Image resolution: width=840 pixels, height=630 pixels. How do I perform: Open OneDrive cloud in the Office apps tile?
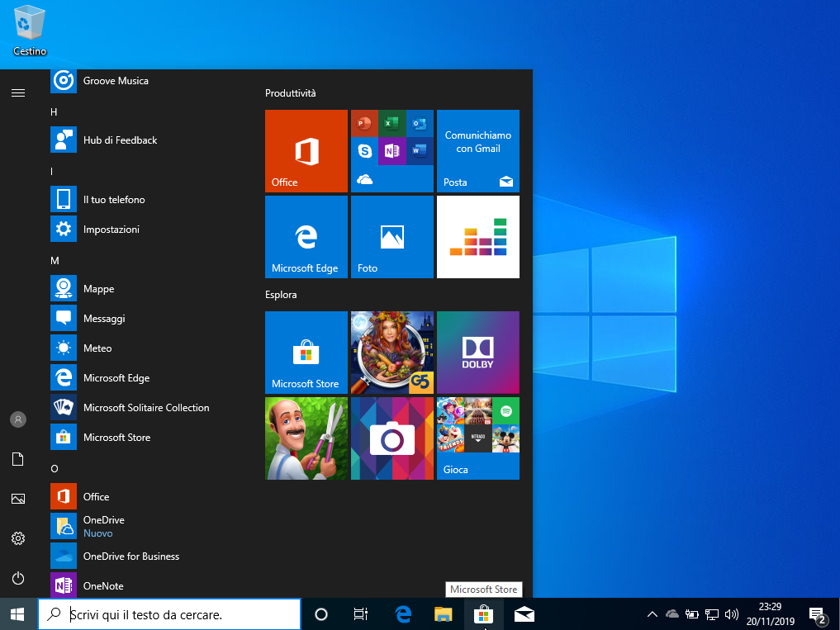(x=364, y=179)
